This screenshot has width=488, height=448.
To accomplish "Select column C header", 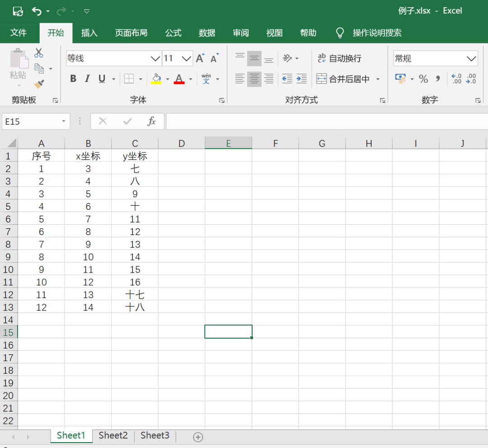I will (135, 143).
